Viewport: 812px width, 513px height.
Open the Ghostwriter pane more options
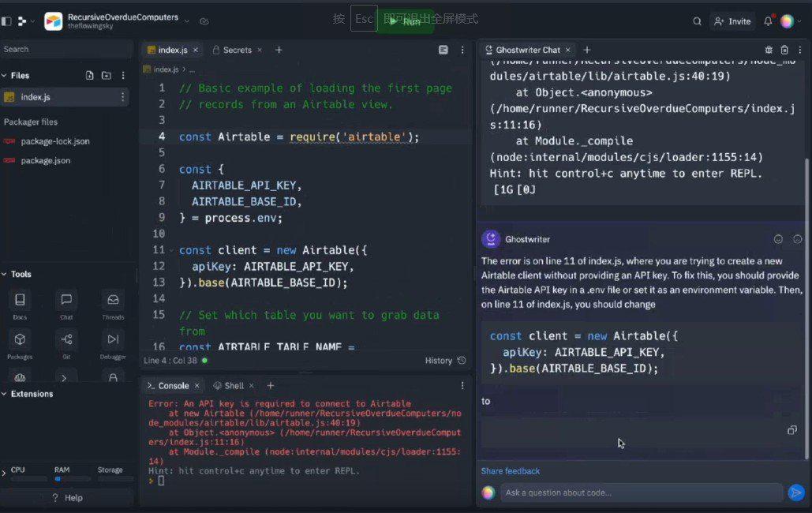coord(800,51)
